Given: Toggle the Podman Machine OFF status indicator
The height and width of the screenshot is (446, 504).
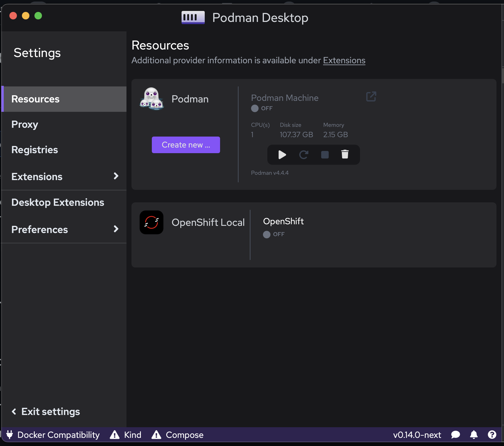Looking at the screenshot, I should 254,108.
